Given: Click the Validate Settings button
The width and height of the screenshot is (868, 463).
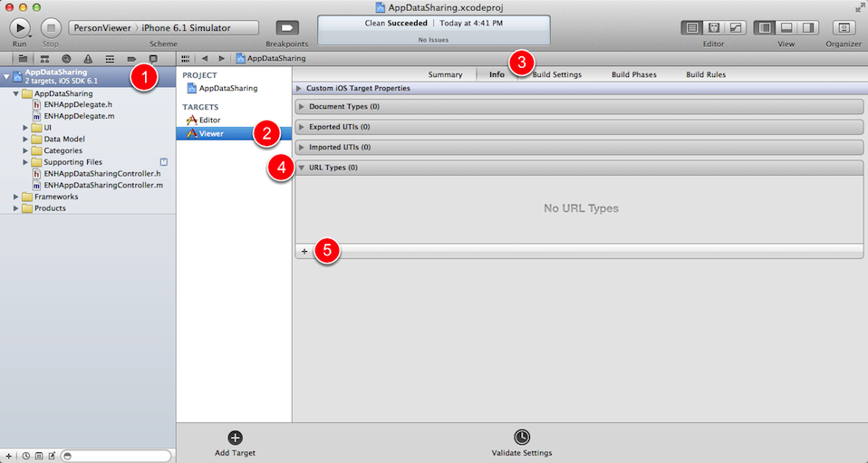Looking at the screenshot, I should point(522,443).
